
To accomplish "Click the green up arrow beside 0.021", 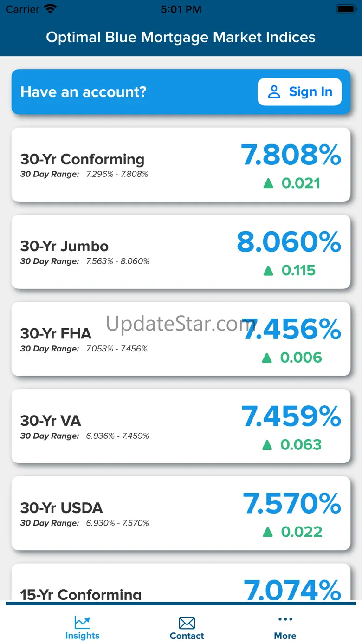I will (x=268, y=183).
